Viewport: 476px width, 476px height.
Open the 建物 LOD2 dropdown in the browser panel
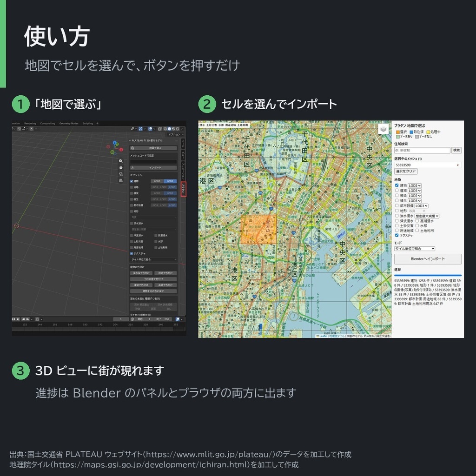415,185
